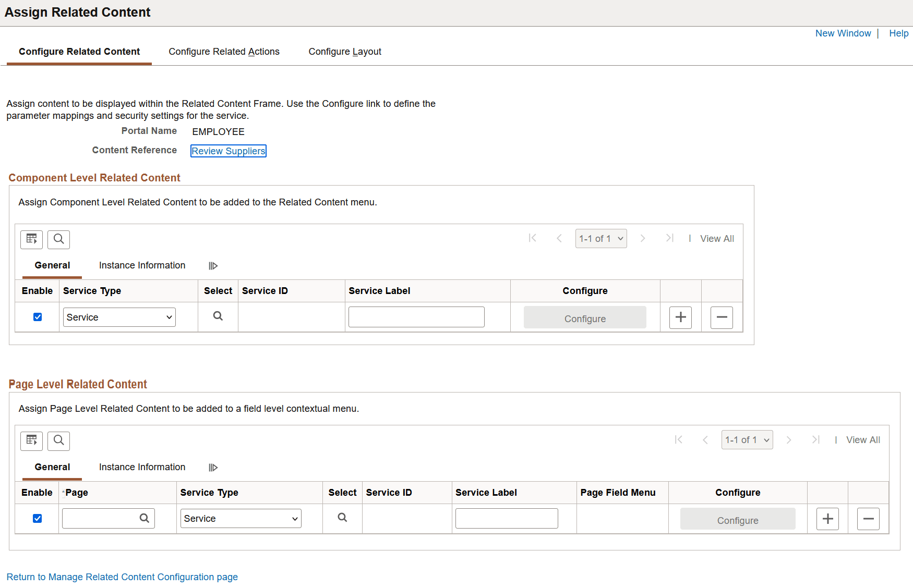Open the Review Suppliers content reference link

229,151
